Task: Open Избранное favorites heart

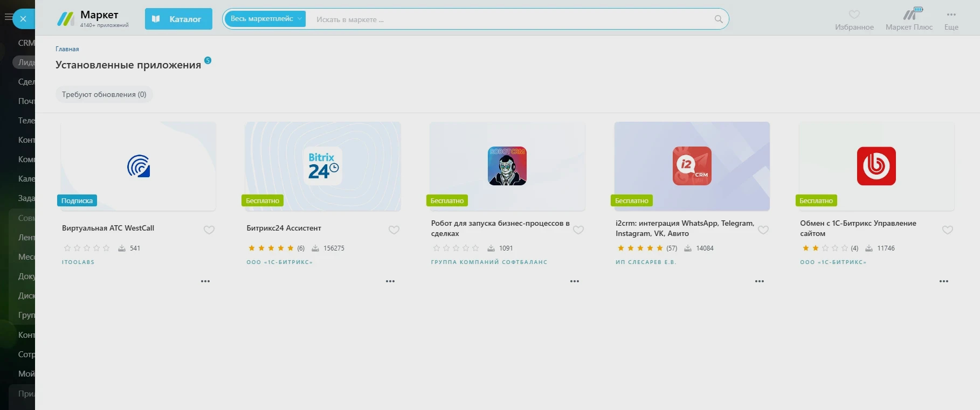Action: [x=854, y=19]
